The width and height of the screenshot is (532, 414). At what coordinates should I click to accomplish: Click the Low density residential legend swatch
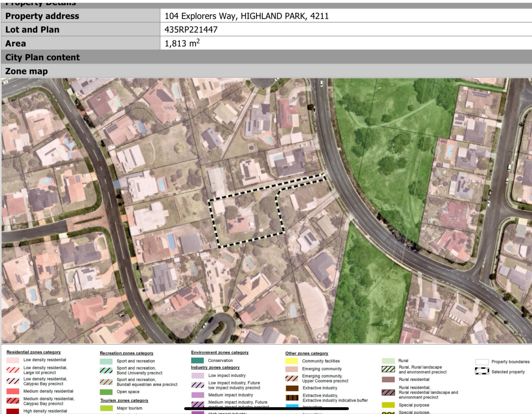point(13,360)
